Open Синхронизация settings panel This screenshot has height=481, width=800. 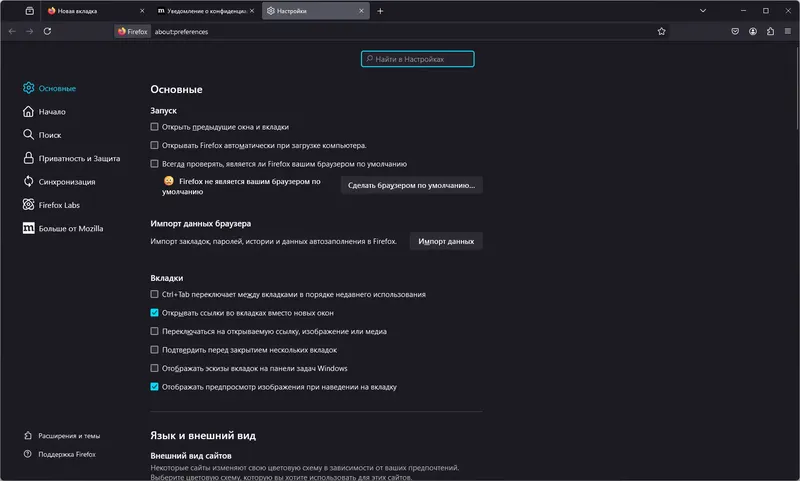pos(67,181)
